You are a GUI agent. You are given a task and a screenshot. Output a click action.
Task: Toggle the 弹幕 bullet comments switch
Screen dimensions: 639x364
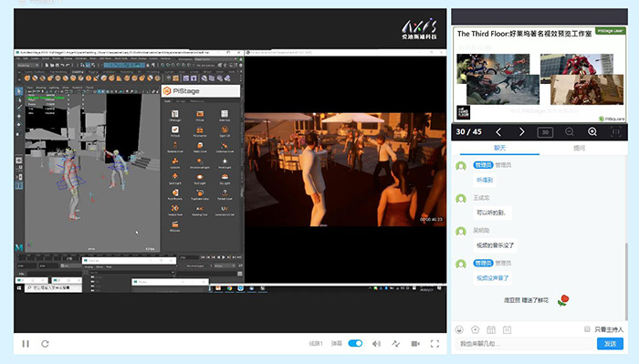pyautogui.click(x=355, y=343)
